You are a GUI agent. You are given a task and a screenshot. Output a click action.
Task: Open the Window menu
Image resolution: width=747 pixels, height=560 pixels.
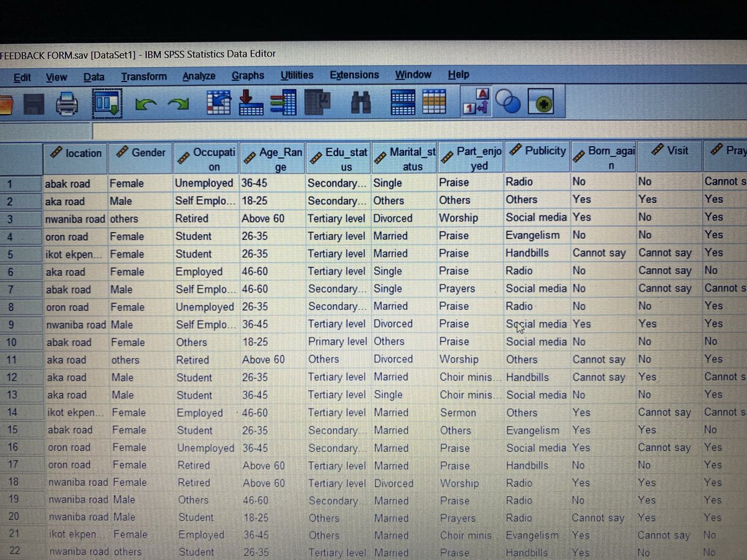click(x=413, y=75)
